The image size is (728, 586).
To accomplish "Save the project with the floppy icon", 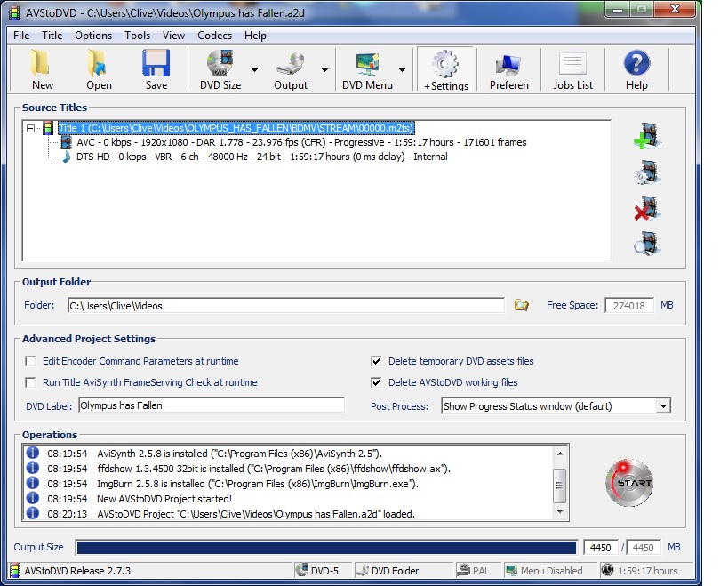I will coord(156,69).
